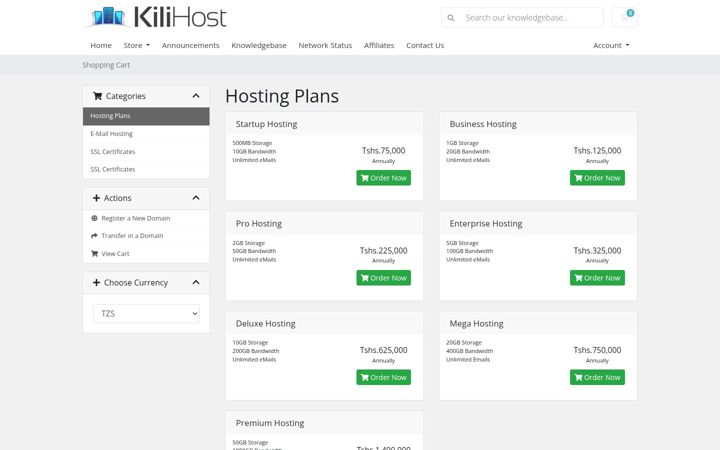Click the Deluxe Hosting title
The height and width of the screenshot is (450, 720).
pos(265,323)
